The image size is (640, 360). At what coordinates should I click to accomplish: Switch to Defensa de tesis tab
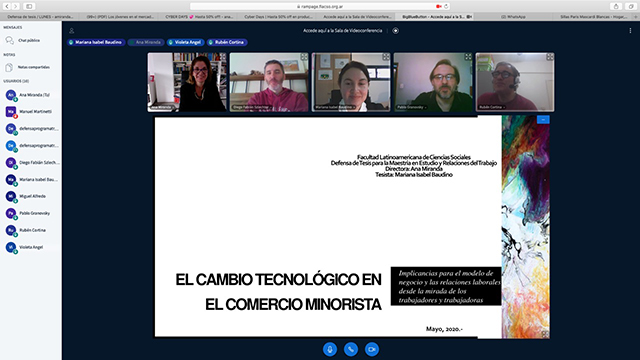40,17
